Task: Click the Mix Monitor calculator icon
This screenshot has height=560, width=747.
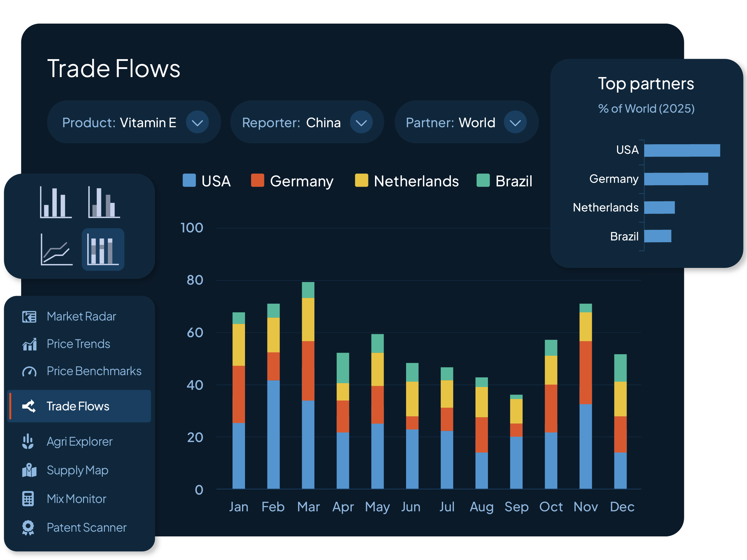Action: (28, 499)
